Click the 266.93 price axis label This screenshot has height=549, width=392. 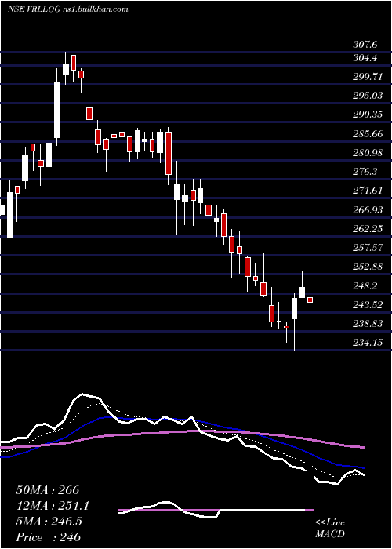[368, 209]
